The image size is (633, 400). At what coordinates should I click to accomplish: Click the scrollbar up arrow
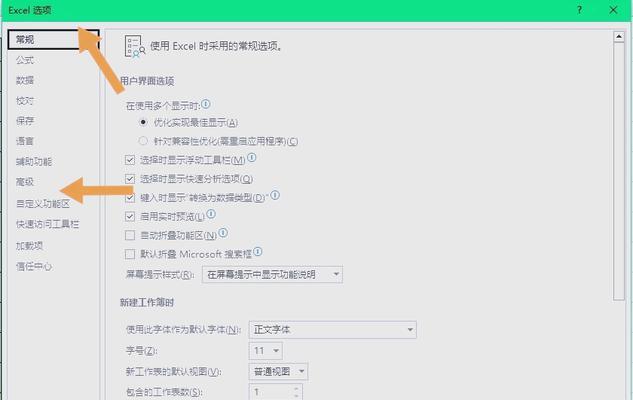pos(618,36)
